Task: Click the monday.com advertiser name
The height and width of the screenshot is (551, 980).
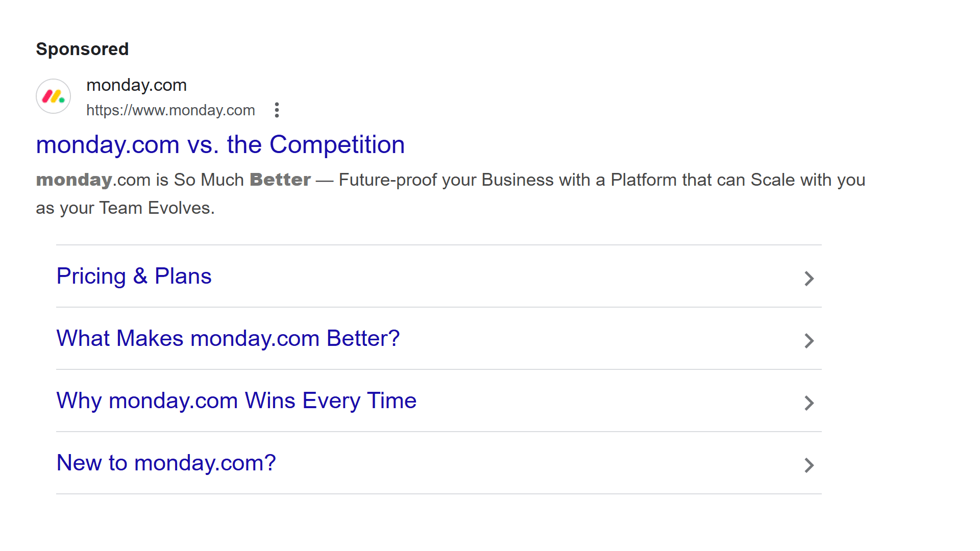Action: click(136, 85)
